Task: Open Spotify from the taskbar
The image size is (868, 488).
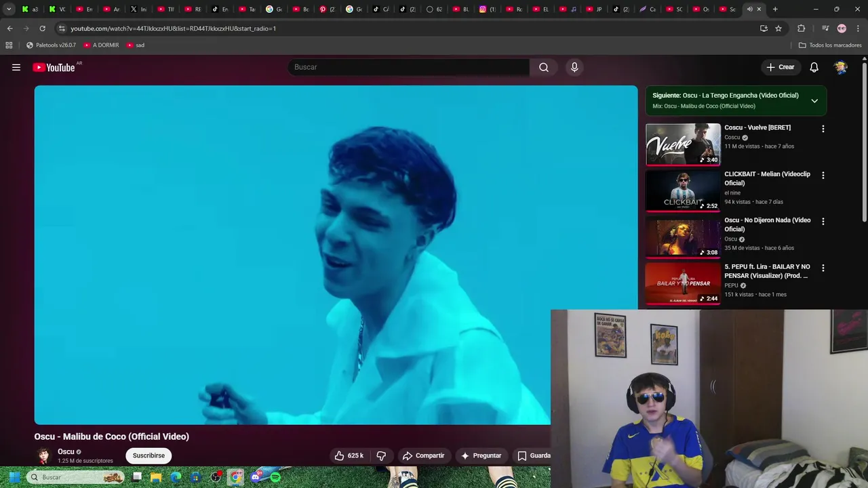Action: [x=275, y=477]
